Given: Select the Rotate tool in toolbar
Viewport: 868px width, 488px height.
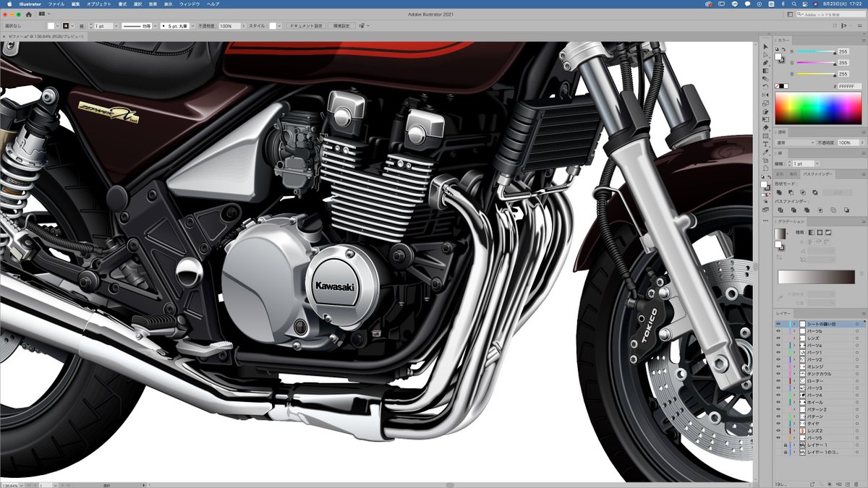Looking at the screenshot, I should pos(765,86).
